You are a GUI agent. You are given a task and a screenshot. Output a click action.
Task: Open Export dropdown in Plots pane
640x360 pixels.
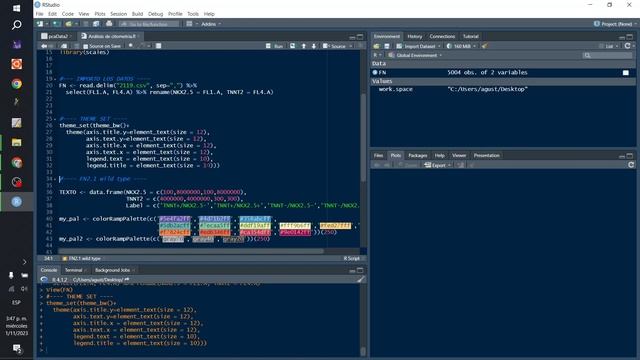click(x=437, y=165)
